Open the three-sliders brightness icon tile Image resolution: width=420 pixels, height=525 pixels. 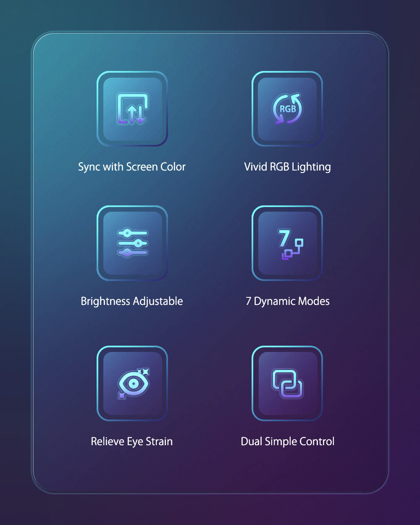132,243
